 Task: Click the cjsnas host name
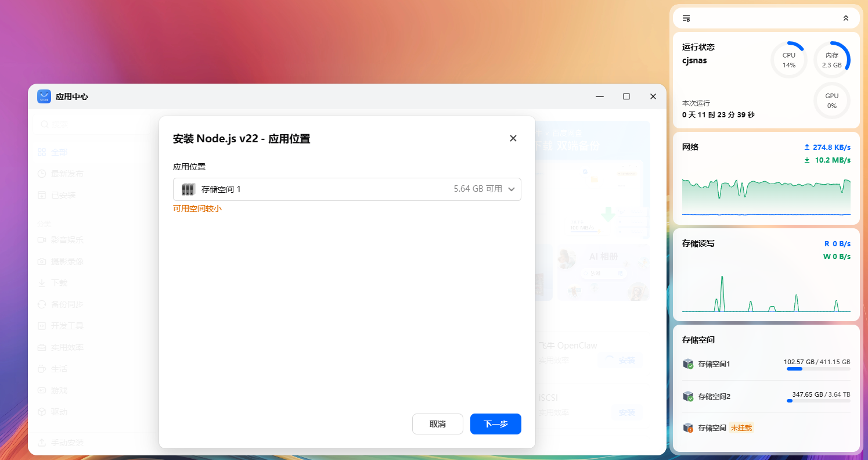pyautogui.click(x=694, y=60)
